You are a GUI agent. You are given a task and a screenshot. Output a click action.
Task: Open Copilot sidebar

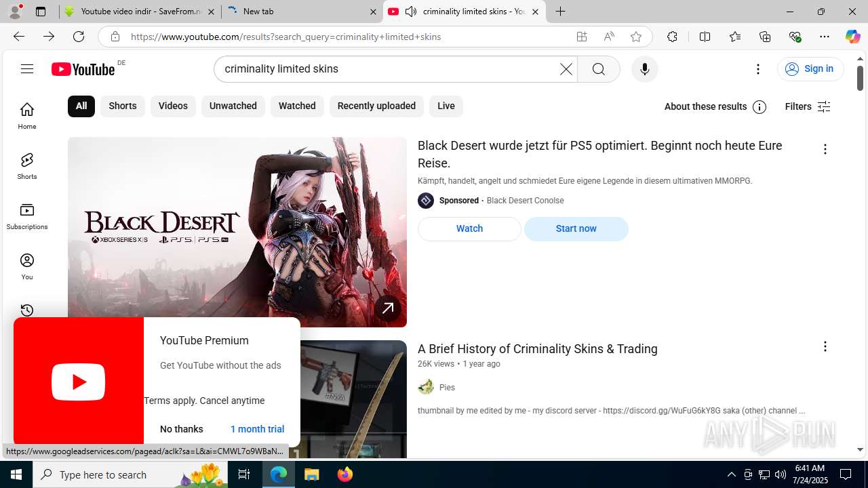pyautogui.click(x=852, y=37)
